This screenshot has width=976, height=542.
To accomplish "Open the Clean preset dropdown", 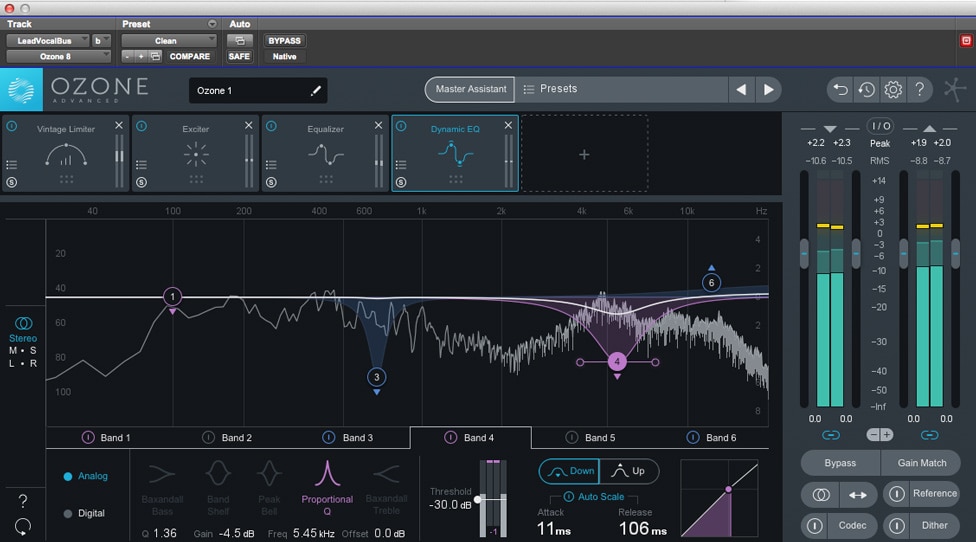I will pos(169,40).
